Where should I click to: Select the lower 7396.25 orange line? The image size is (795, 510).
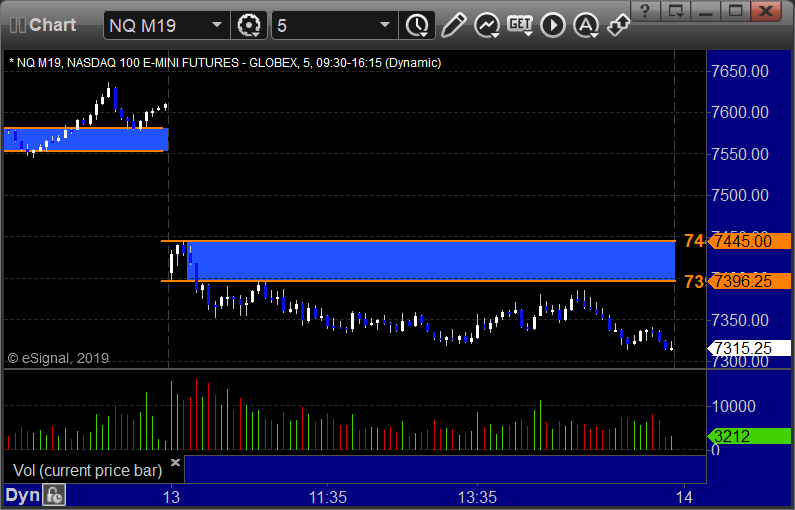click(x=418, y=281)
